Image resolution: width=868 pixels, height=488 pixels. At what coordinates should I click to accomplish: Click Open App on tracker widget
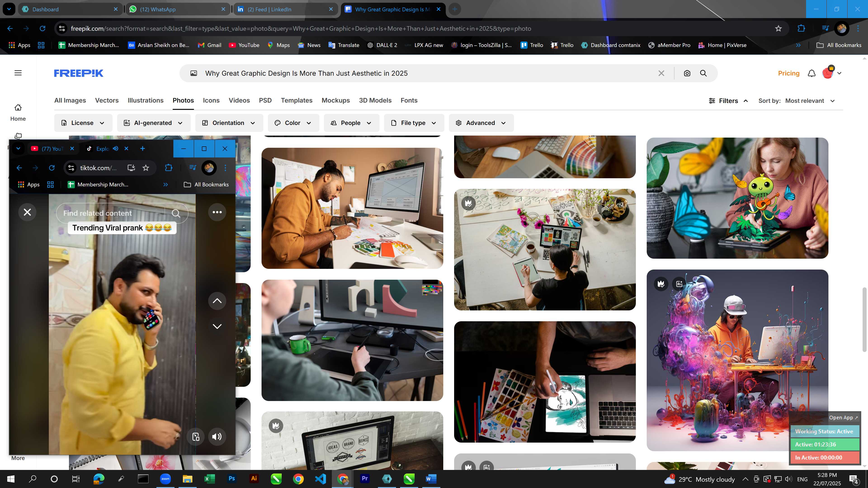(843, 418)
